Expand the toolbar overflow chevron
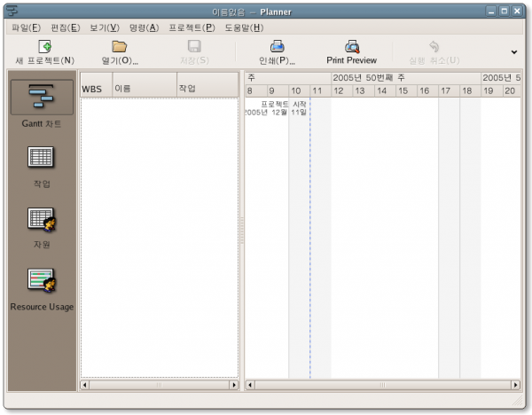The width and height of the screenshot is (532, 415). (x=514, y=52)
